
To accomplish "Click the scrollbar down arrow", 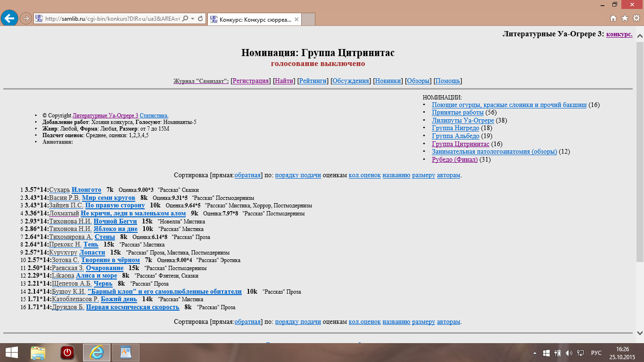I will 640,332.
